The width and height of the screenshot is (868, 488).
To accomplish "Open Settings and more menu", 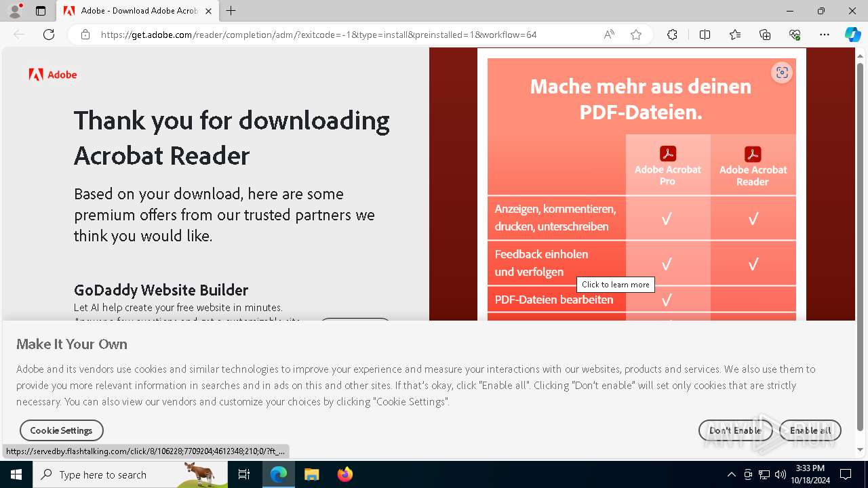I will pos(825,35).
